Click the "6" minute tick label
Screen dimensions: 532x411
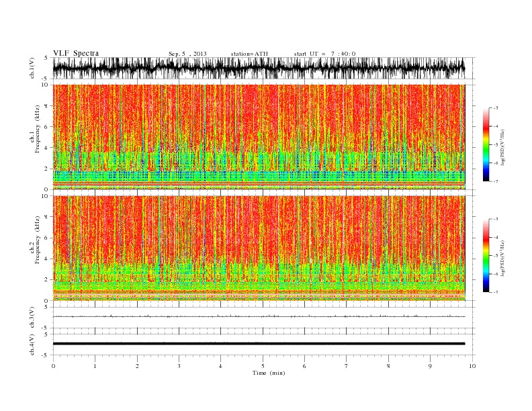click(x=304, y=366)
